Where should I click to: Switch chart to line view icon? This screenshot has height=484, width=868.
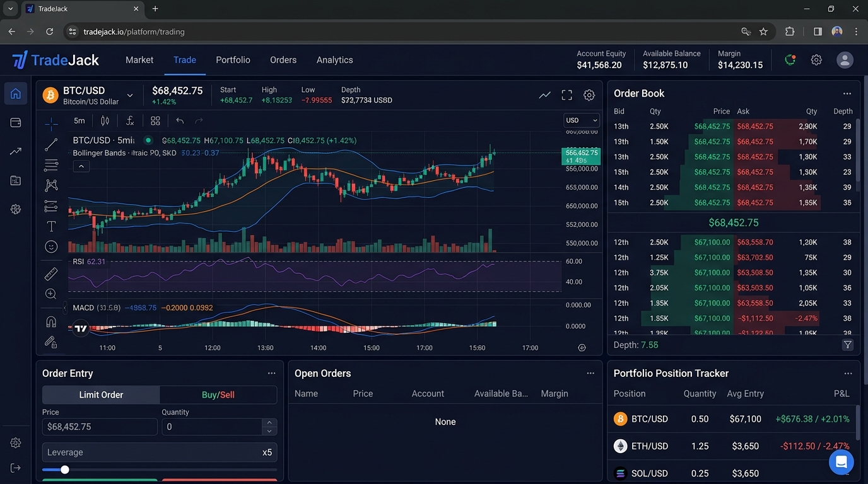[545, 95]
